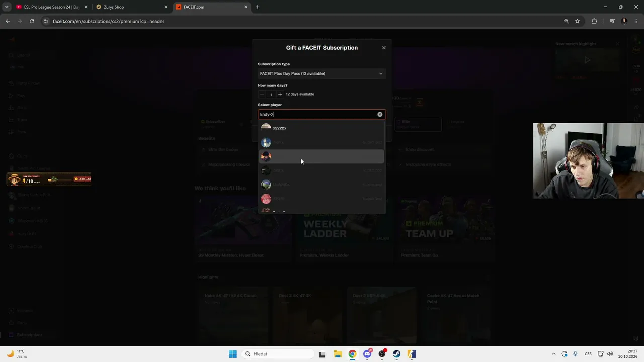Show hidden system tray icons
This screenshot has width=644, height=362.
[x=553, y=354]
